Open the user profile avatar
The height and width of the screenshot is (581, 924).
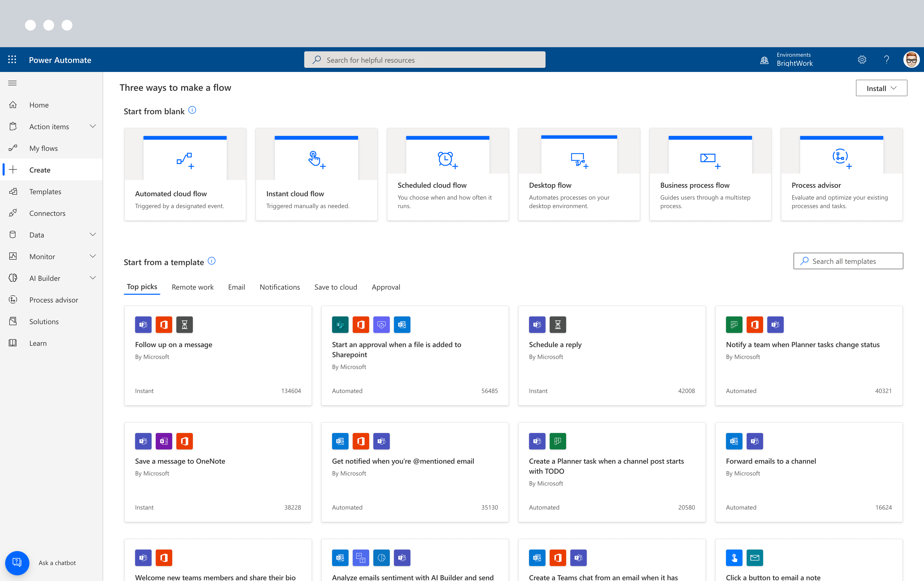tap(911, 60)
